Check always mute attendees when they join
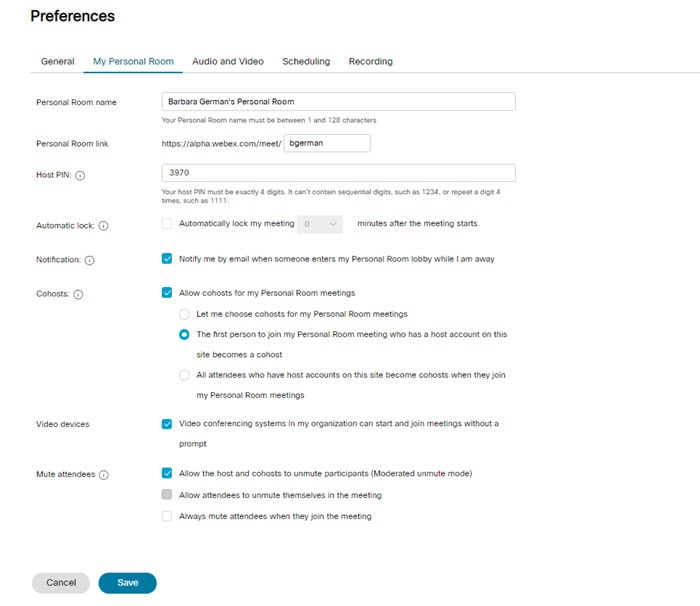Image resolution: width=700 pixels, height=606 pixels. [167, 516]
